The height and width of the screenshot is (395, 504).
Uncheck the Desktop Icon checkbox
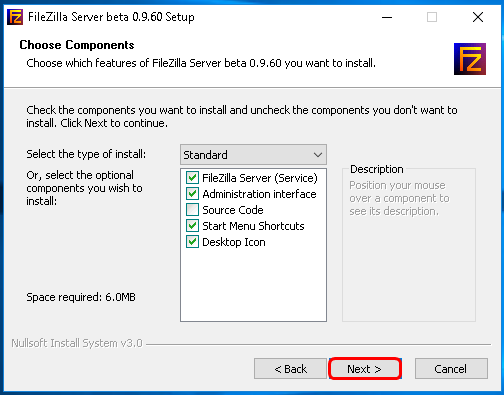pyautogui.click(x=192, y=242)
